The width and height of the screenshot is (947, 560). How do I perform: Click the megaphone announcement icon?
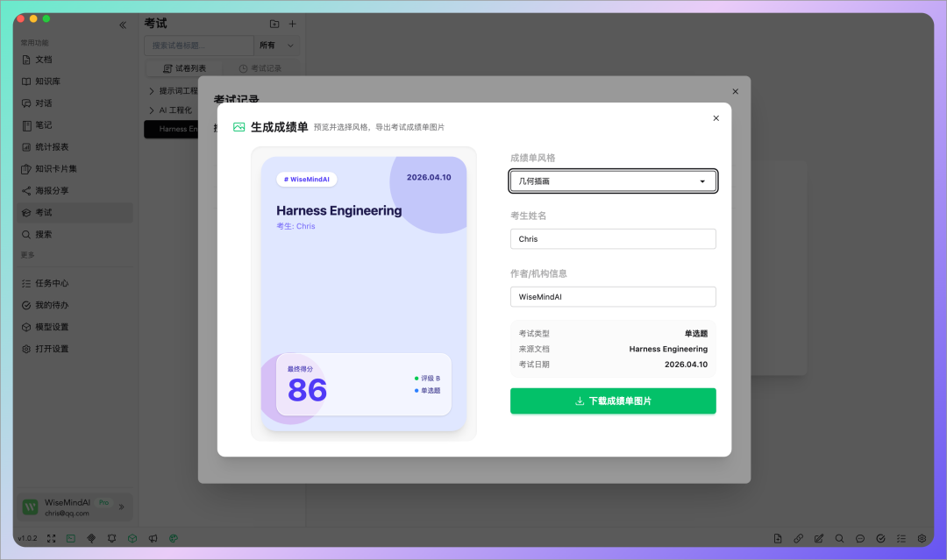pos(153,538)
